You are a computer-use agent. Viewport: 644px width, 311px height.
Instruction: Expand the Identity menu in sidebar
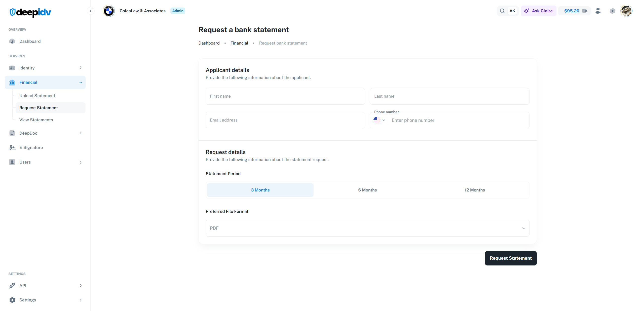pyautogui.click(x=45, y=68)
